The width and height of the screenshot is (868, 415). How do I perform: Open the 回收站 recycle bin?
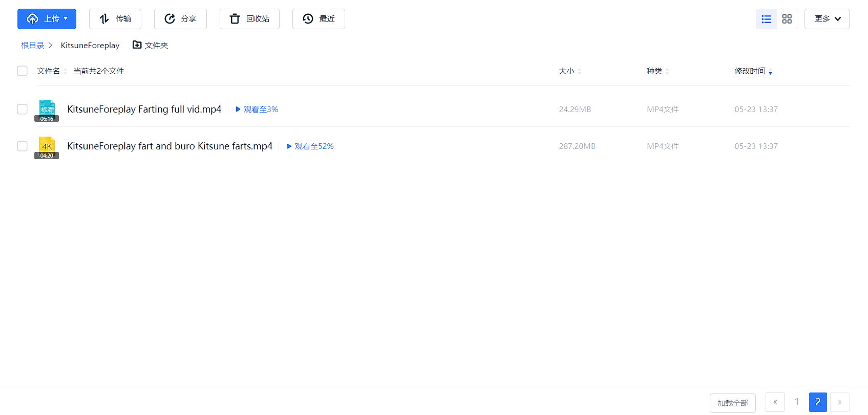249,19
